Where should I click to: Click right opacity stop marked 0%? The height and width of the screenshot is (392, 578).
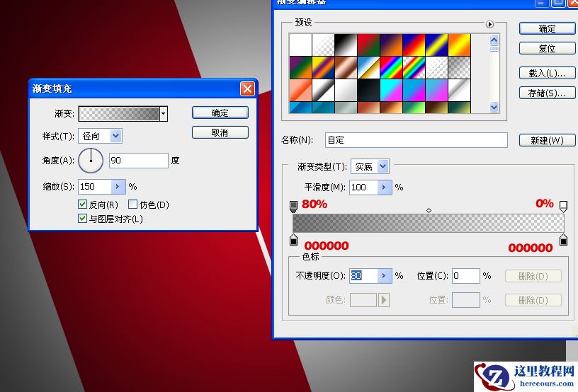pyautogui.click(x=563, y=207)
